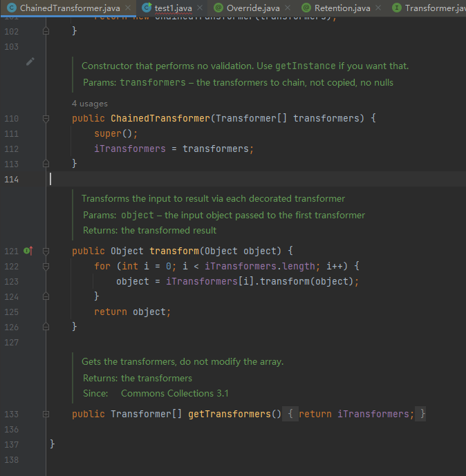
Task: Click the implements-method gutter icon at line 121
Action: point(28,251)
